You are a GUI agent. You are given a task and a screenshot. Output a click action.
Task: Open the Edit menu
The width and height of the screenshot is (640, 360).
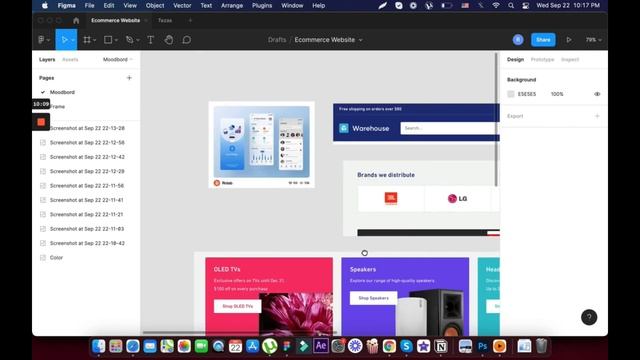pos(109,5)
